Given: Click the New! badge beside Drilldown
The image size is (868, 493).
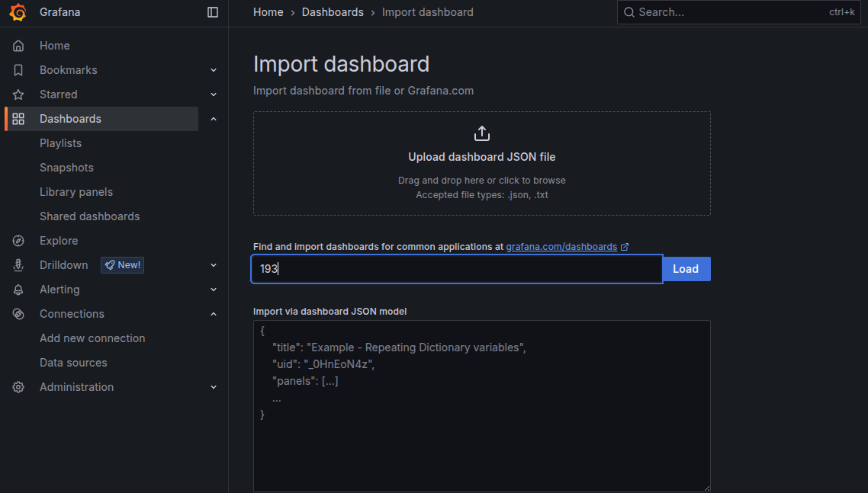Looking at the screenshot, I should click(122, 265).
